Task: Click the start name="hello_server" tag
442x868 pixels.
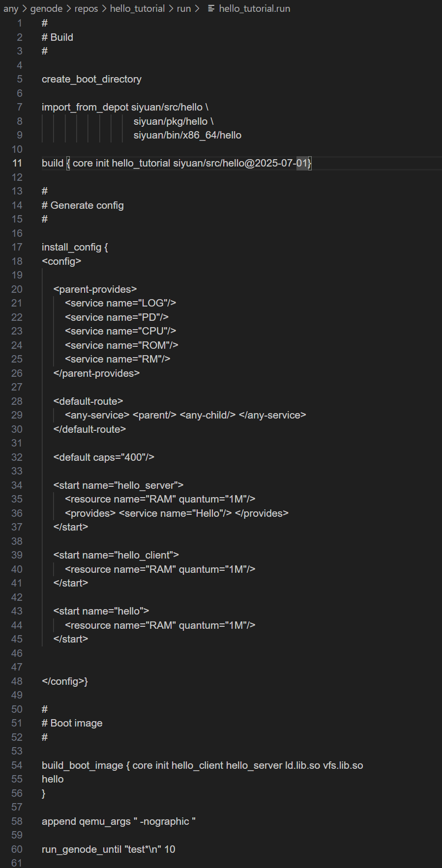Action: 118,485
